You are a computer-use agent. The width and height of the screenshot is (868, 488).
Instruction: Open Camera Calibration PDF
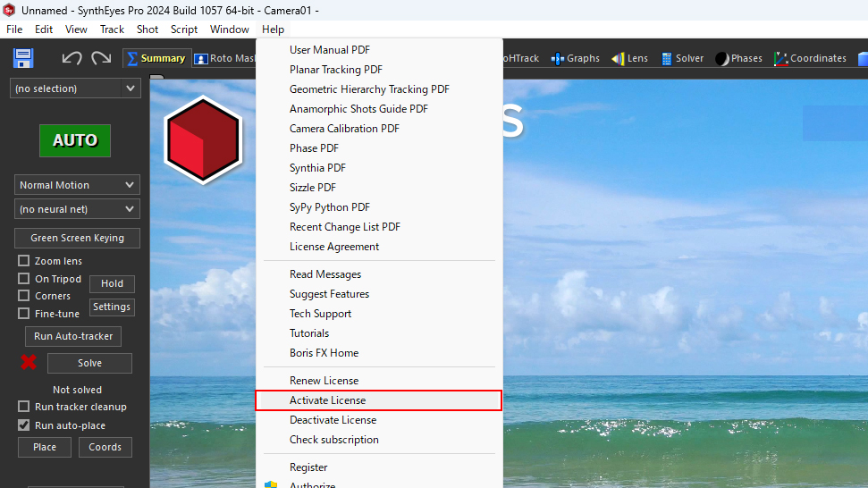point(379,129)
